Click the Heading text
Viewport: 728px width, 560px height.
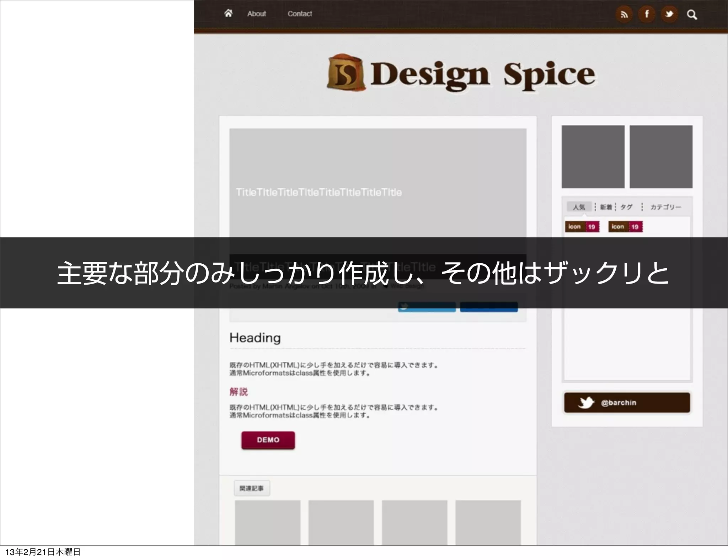click(x=255, y=338)
